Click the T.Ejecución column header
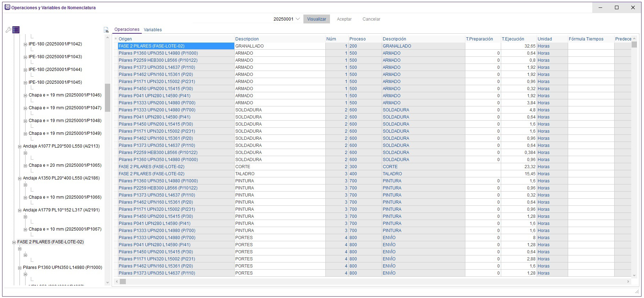The height and width of the screenshot is (298, 644). (513, 39)
